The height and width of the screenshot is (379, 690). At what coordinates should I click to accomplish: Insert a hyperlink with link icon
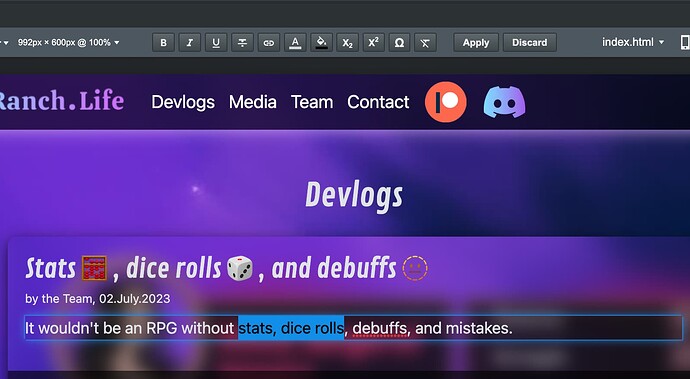[x=268, y=43]
